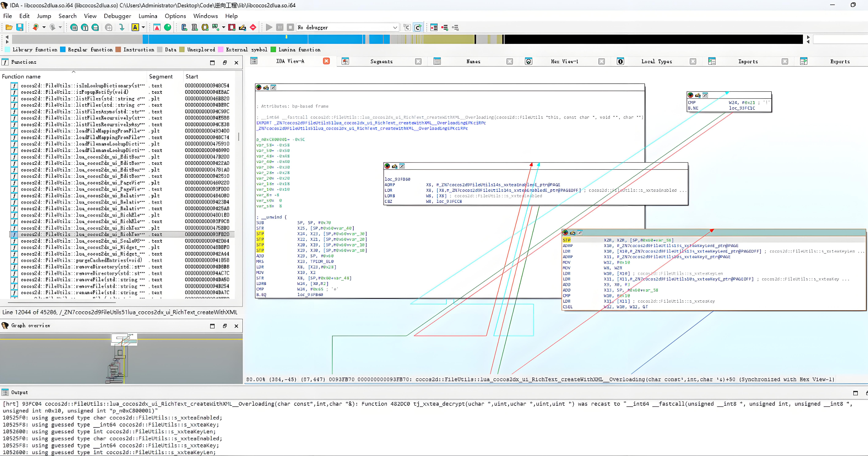868x456 pixels.
Task: Pause the debugger process
Action: click(x=280, y=27)
